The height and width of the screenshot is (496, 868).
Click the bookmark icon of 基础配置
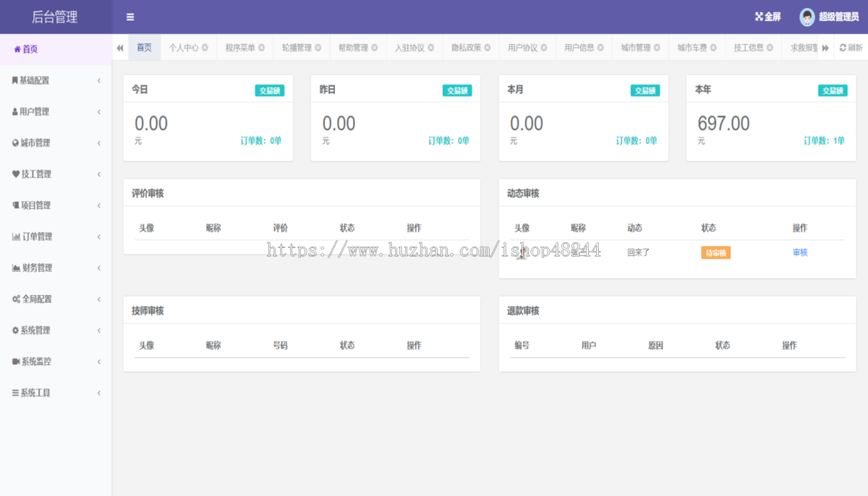coord(15,80)
